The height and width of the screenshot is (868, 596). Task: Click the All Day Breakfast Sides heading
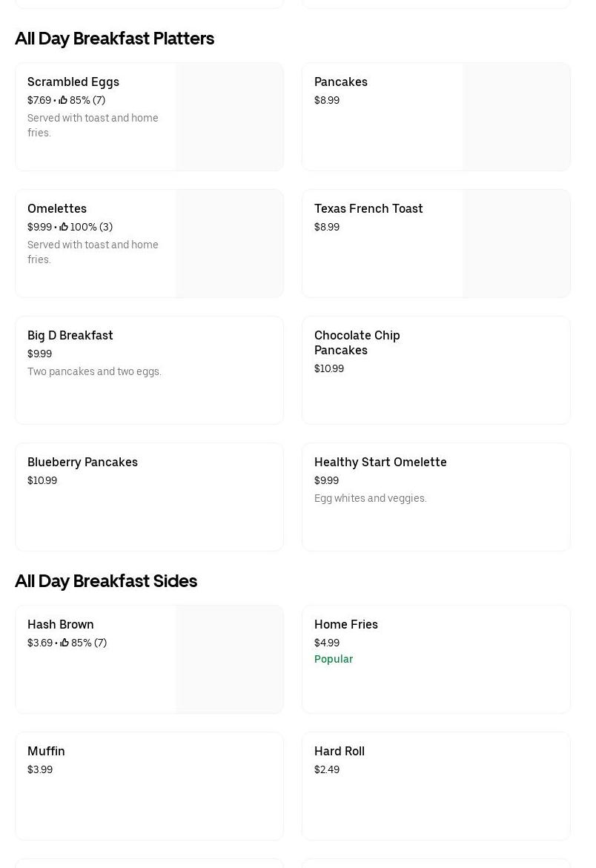(x=106, y=581)
